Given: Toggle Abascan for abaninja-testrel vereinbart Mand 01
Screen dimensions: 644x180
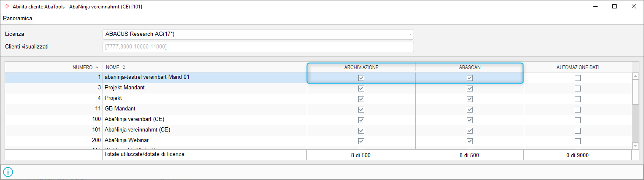Looking at the screenshot, I should (x=470, y=78).
